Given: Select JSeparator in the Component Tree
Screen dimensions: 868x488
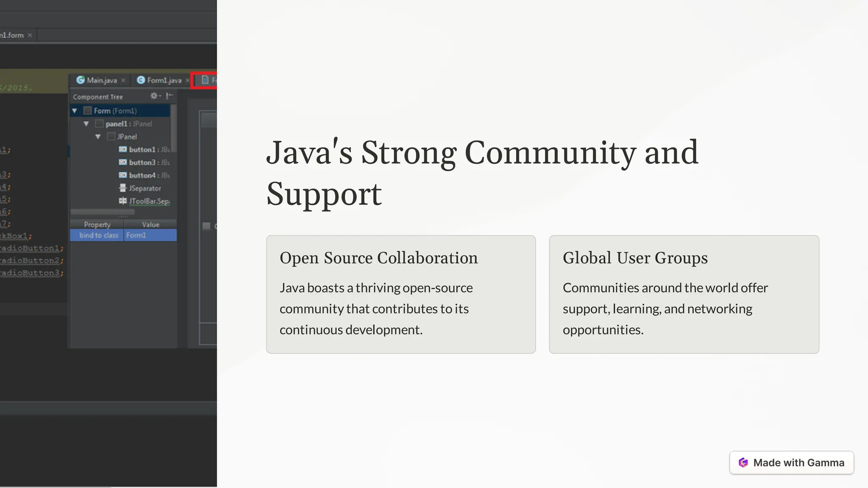Looking at the screenshot, I should pos(120,188).
